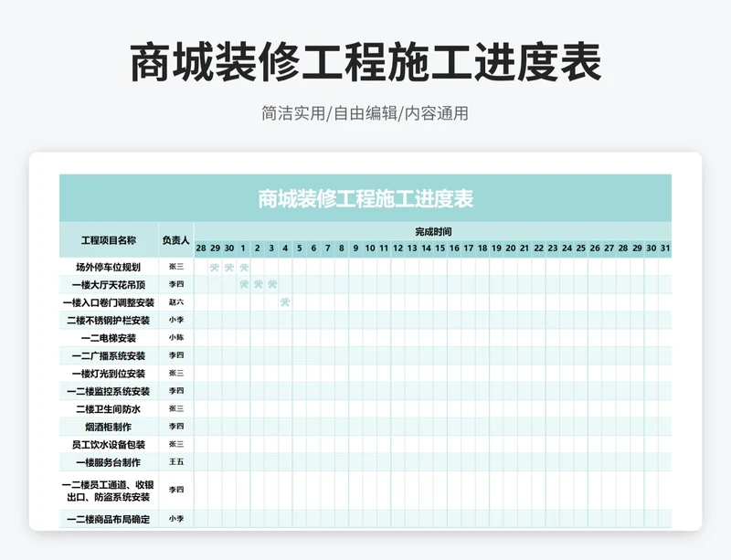
Task: Click progress marker under day 2 for 一楼大厅天花吊顶
Action: 258,285
